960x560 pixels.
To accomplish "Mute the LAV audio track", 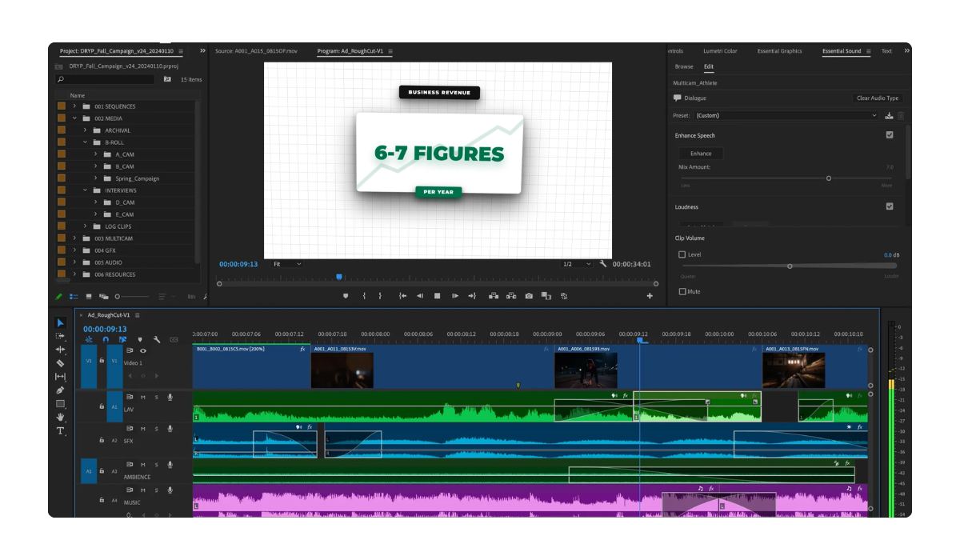I will click(143, 397).
